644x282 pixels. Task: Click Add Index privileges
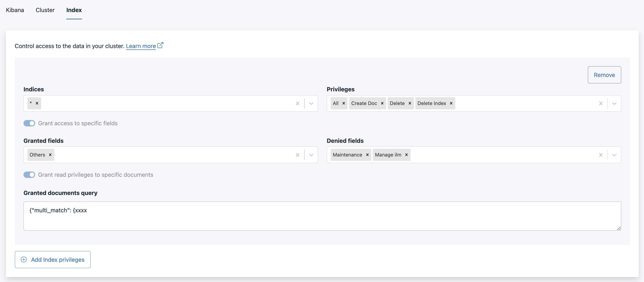click(x=52, y=259)
